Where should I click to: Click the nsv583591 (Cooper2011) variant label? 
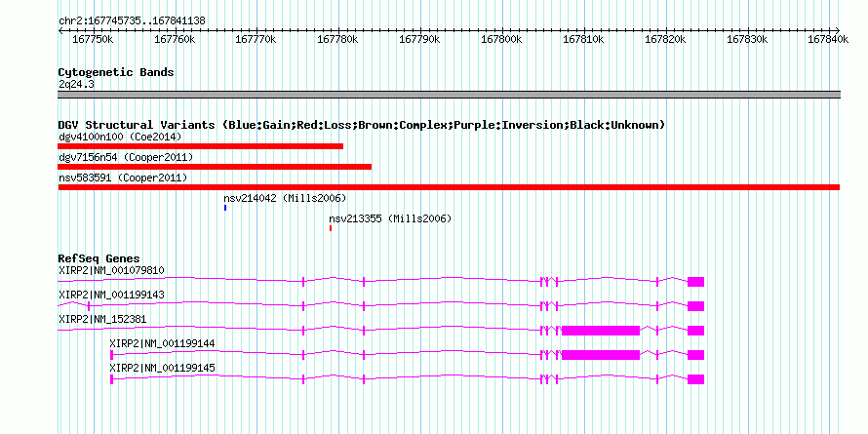click(123, 178)
